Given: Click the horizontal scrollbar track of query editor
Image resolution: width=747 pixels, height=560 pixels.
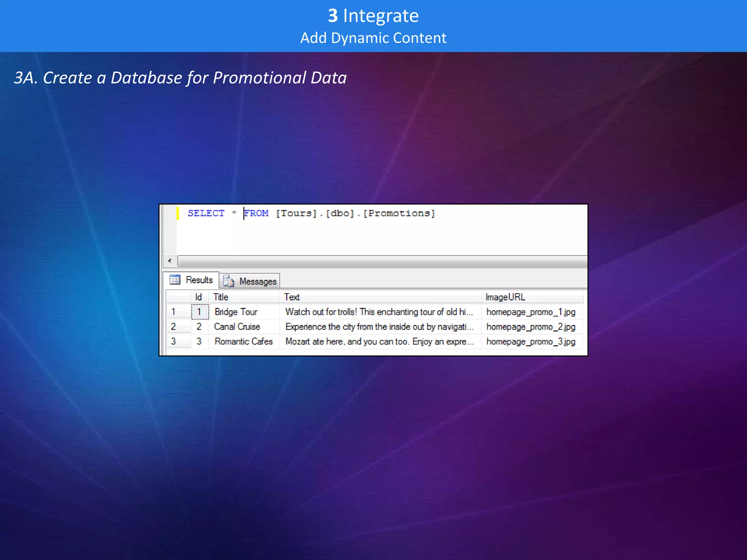Looking at the screenshot, I should tap(382, 261).
